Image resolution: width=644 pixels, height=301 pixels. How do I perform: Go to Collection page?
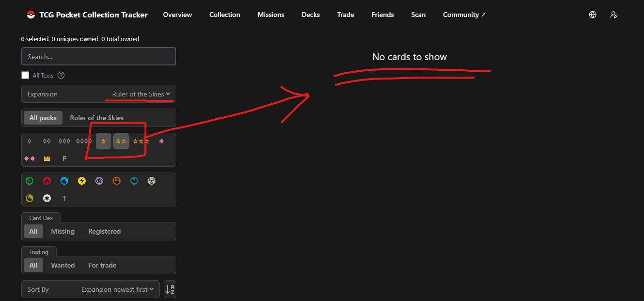coord(225,15)
